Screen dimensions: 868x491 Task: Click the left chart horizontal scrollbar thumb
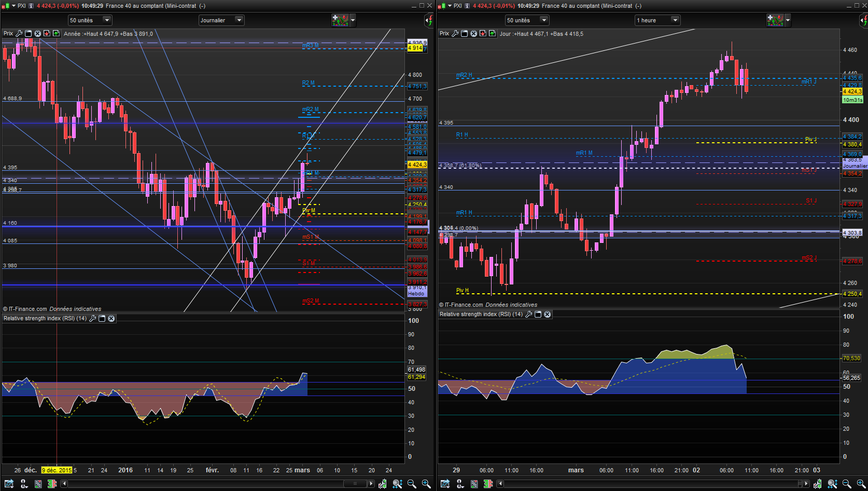[355, 484]
